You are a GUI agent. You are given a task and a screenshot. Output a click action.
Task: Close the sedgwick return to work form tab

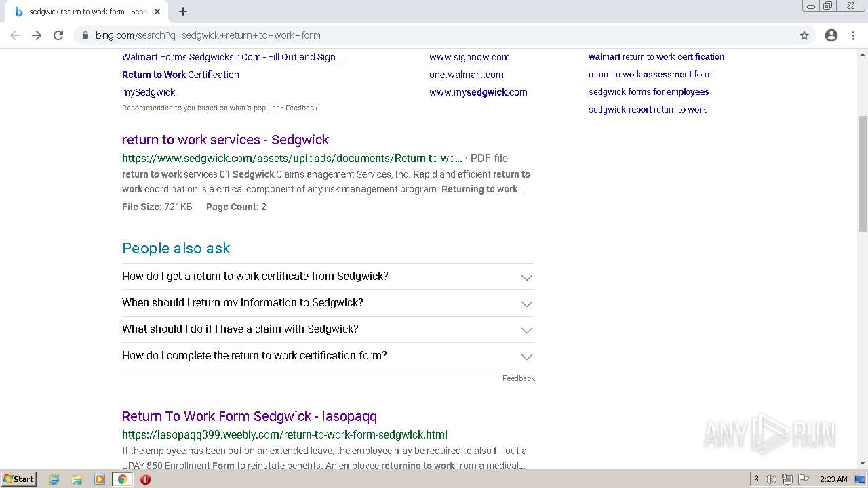[x=157, y=12]
